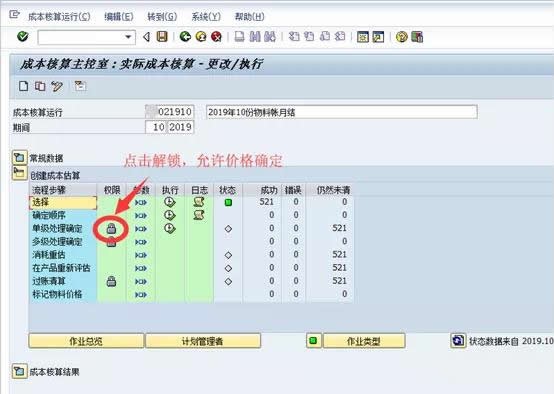Collapse the 创建成本估算 section
This screenshot has width=554, height=394.
pos(19,173)
